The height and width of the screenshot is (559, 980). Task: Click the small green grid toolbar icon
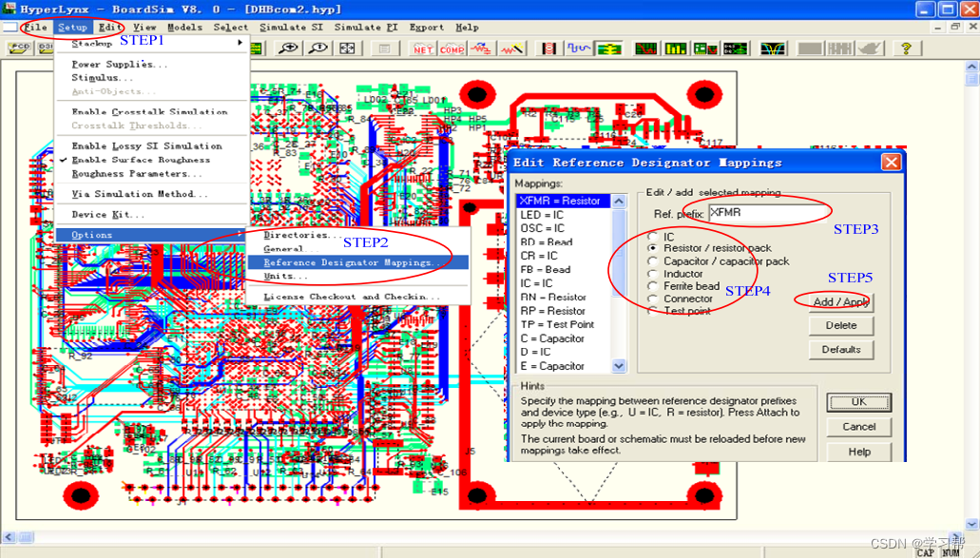click(x=259, y=48)
